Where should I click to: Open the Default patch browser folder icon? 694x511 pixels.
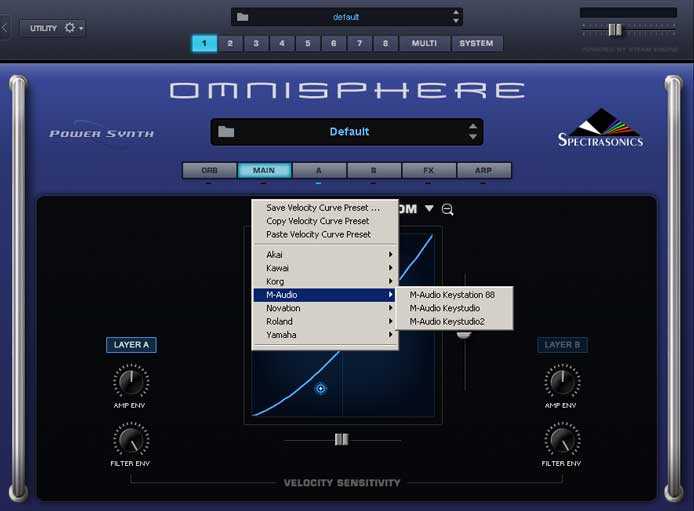pos(226,132)
